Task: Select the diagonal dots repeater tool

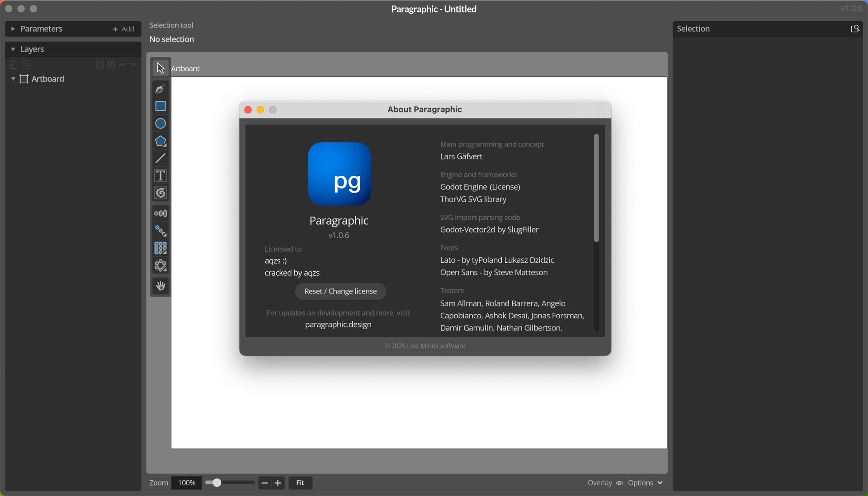Action: point(160,231)
